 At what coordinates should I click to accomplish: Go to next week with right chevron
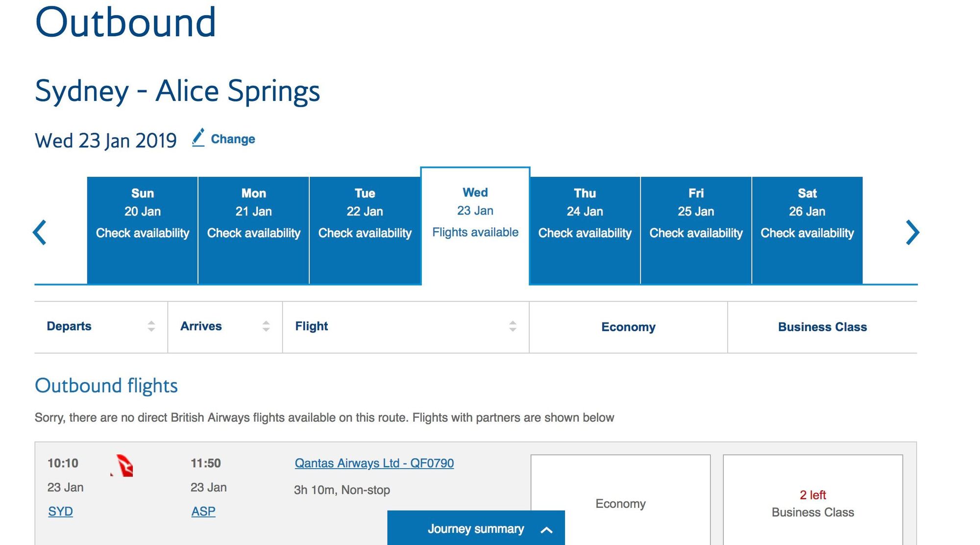pyautogui.click(x=912, y=232)
